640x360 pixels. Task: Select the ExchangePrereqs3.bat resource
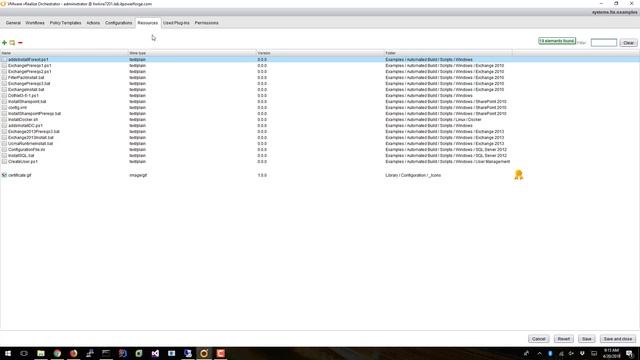pyautogui.click(x=29, y=84)
